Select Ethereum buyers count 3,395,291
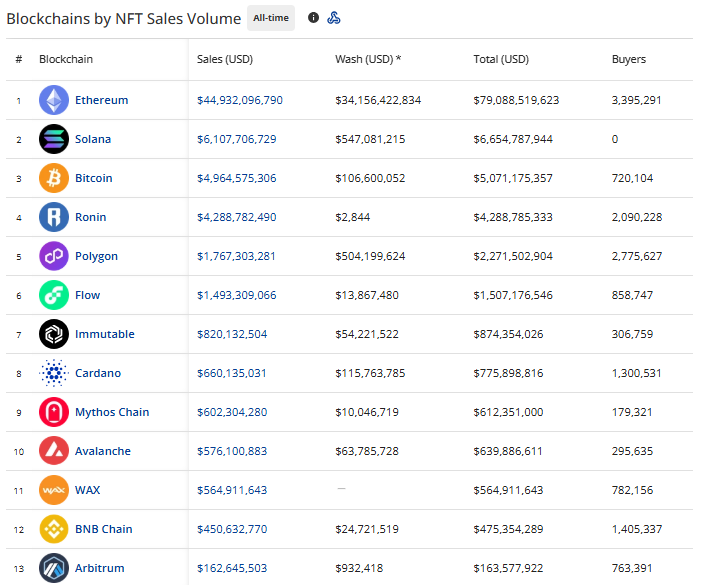704x585 pixels. coord(636,100)
